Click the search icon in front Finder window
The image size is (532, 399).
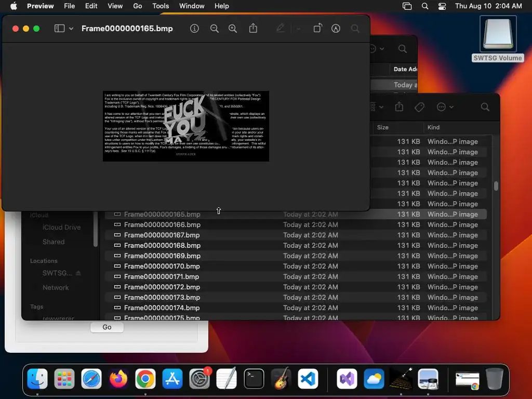(485, 107)
